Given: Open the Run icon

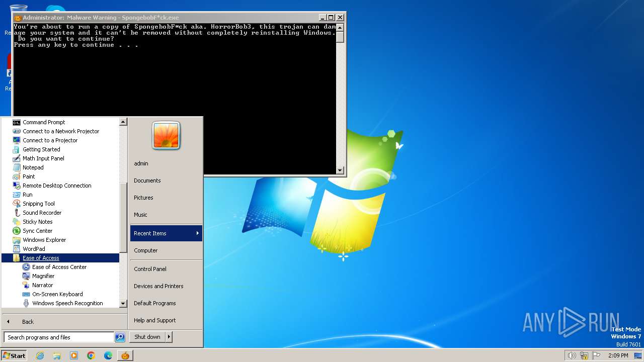Looking at the screenshot, I should pos(17,195).
